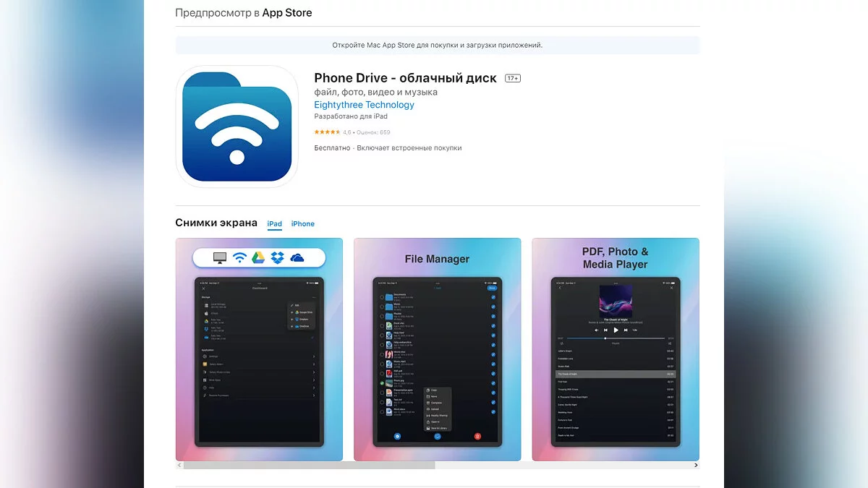868x488 pixels.
Task: Click the Dropbox icon in banner
Action: pyautogui.click(x=277, y=257)
